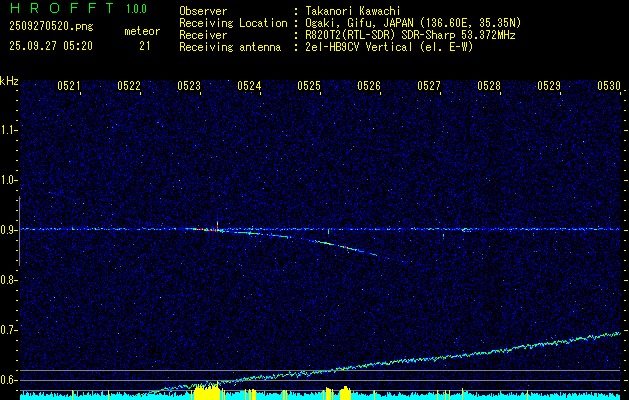This screenshot has width=629, height=400.
Task: Click the 0.7 frequency axis label
Action: 9,330
